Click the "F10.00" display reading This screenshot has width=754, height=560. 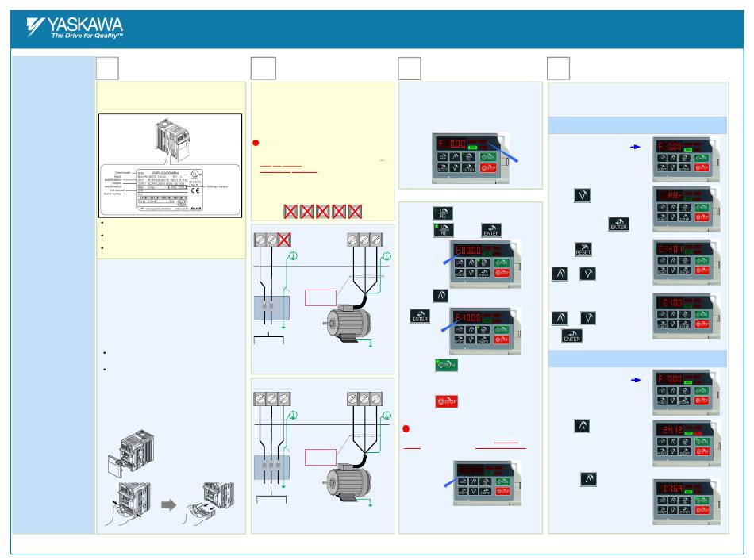click(x=468, y=318)
